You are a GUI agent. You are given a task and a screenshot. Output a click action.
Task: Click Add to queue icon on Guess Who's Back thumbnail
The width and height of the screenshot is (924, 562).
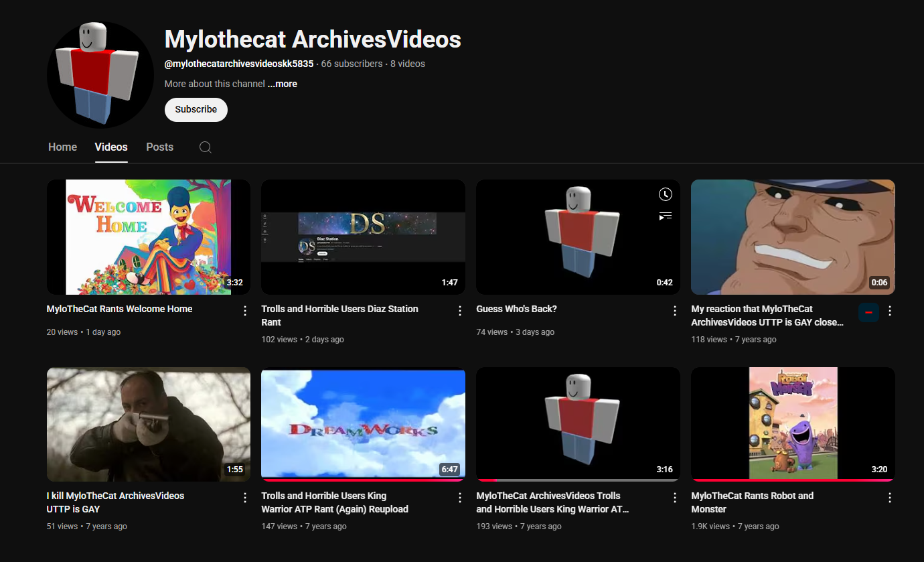pos(665,216)
